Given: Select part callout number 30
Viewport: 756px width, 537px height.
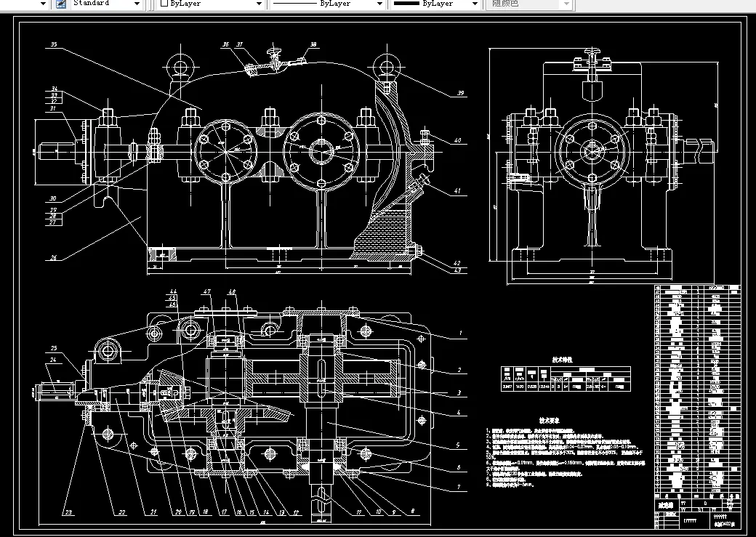Looking at the screenshot, I should [53, 198].
